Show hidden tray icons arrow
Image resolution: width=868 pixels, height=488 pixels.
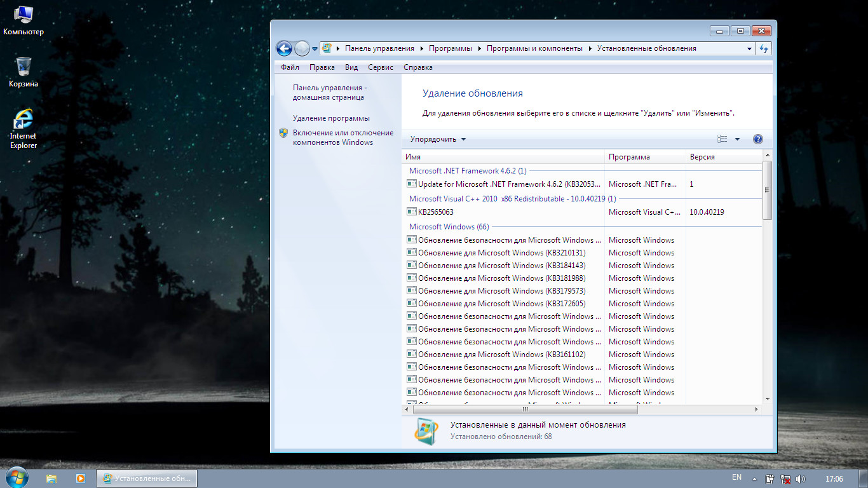pyautogui.click(x=754, y=478)
